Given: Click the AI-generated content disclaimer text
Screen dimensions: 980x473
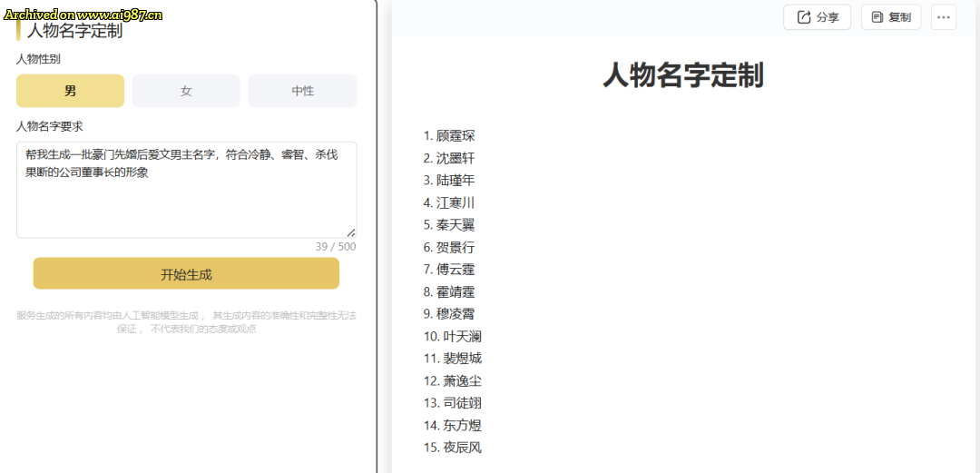Looking at the screenshot, I should tap(186, 321).
